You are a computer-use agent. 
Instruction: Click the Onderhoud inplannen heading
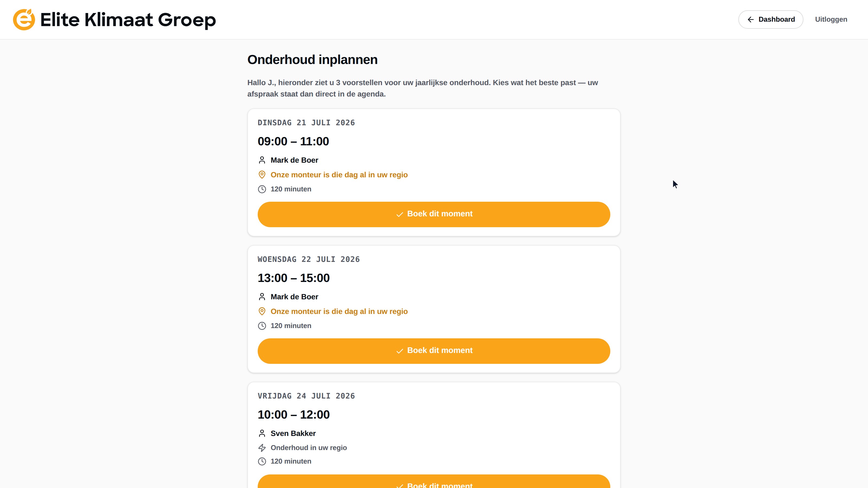pyautogui.click(x=312, y=60)
